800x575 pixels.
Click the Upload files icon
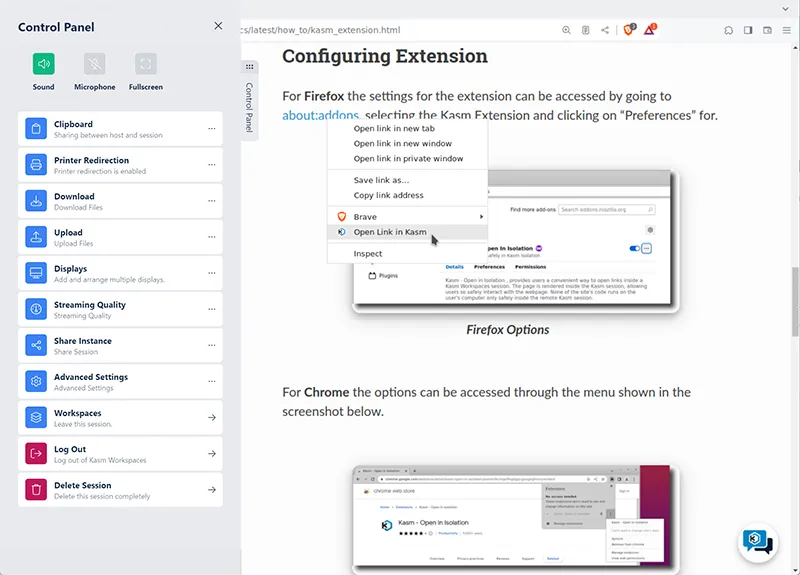(36, 237)
